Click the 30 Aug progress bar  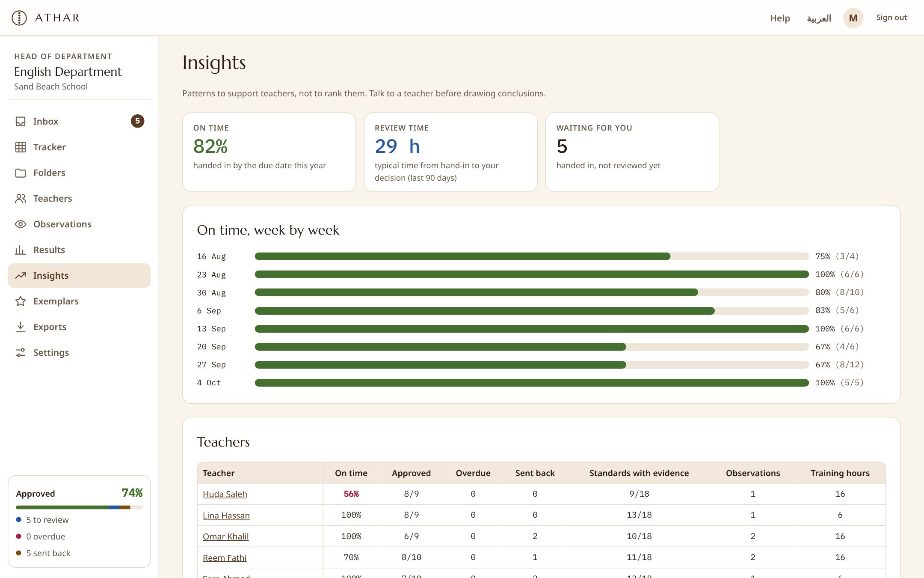coord(532,292)
